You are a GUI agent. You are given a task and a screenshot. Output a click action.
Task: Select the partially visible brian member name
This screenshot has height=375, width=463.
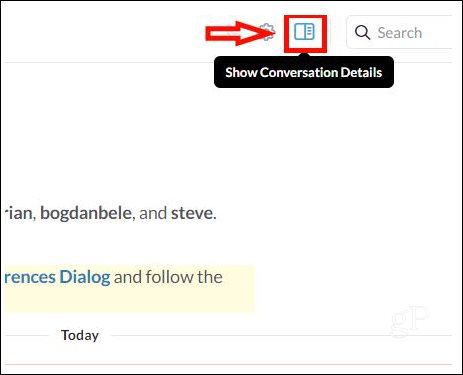18,213
